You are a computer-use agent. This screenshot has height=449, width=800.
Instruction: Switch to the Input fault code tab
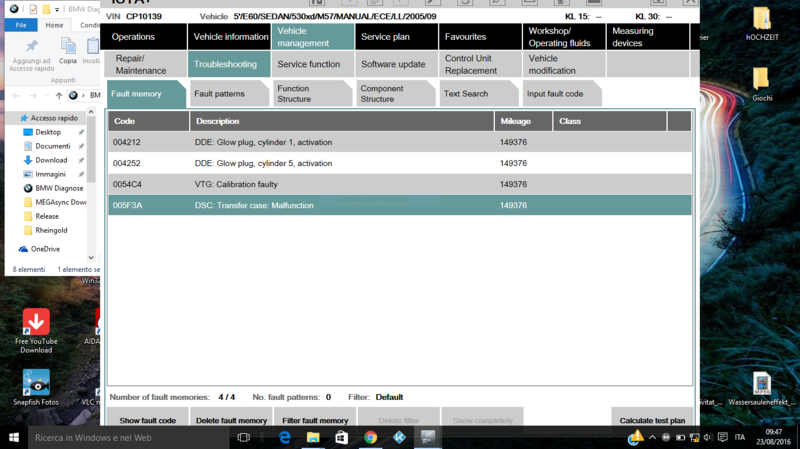pyautogui.click(x=562, y=93)
